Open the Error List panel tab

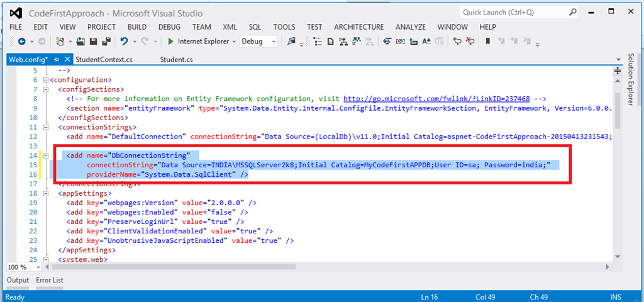[x=50, y=280]
